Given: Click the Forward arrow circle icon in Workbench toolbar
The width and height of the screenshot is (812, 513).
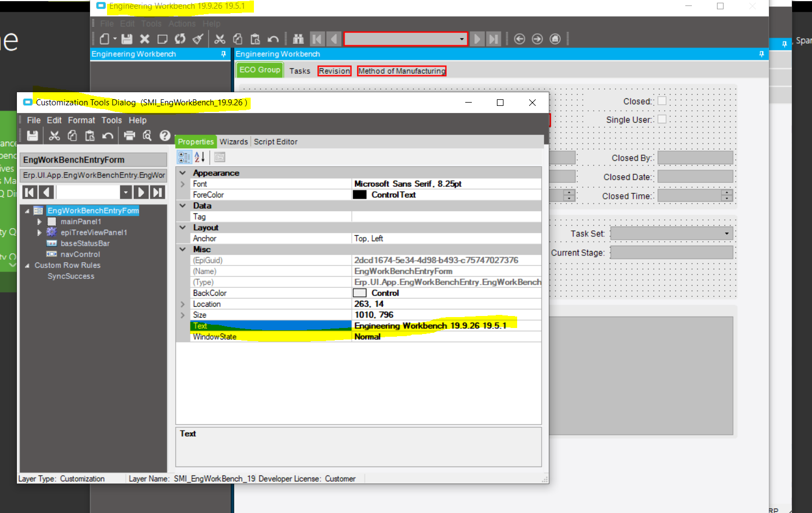Looking at the screenshot, I should pyautogui.click(x=537, y=39).
